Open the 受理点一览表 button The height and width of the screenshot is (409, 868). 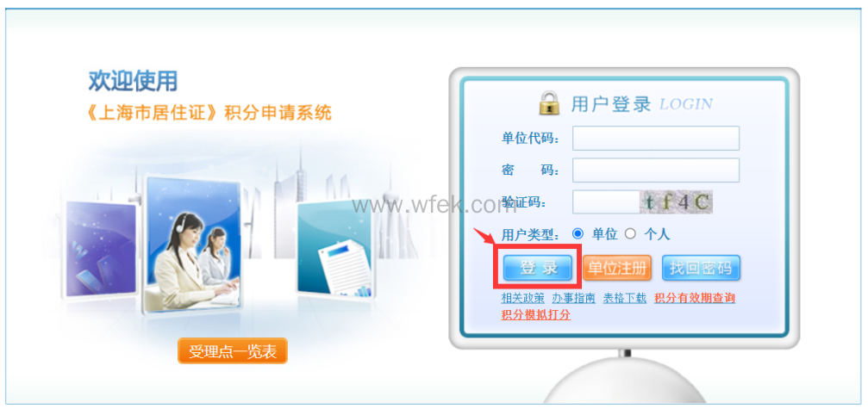[x=233, y=351]
